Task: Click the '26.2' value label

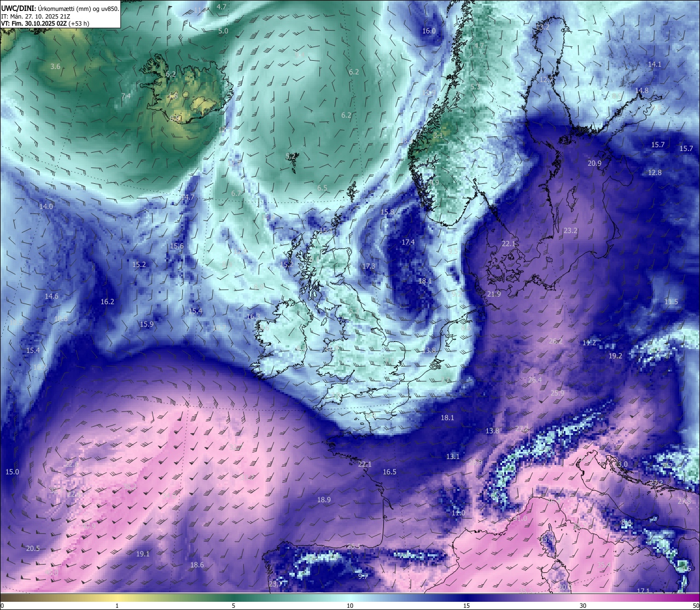Action: (556, 341)
